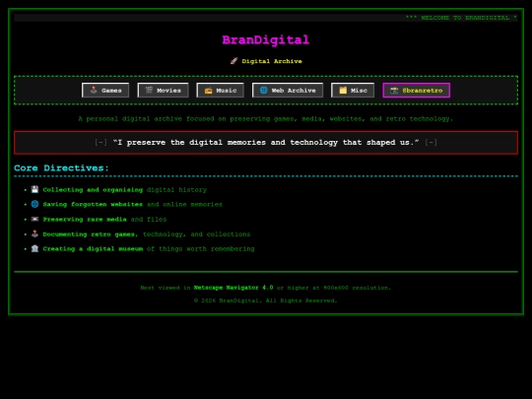This screenshot has height=399, width=532.
Task: Open the Misc section button
Action: tap(353, 91)
